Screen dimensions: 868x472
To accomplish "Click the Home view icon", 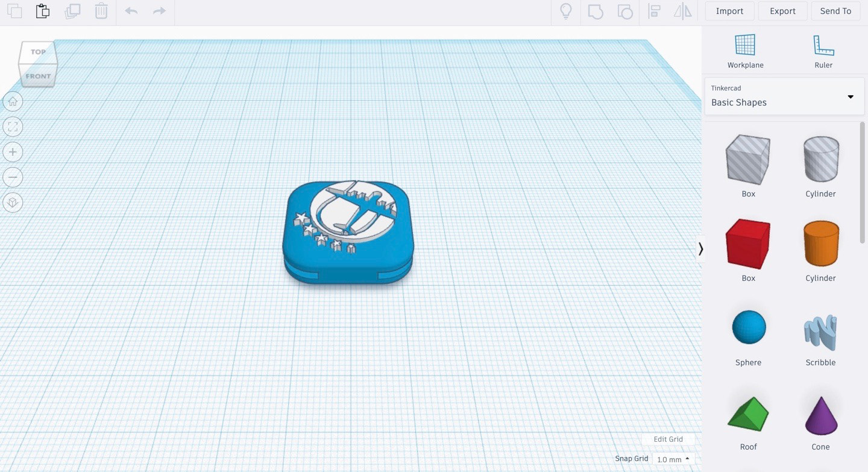I will click(13, 101).
